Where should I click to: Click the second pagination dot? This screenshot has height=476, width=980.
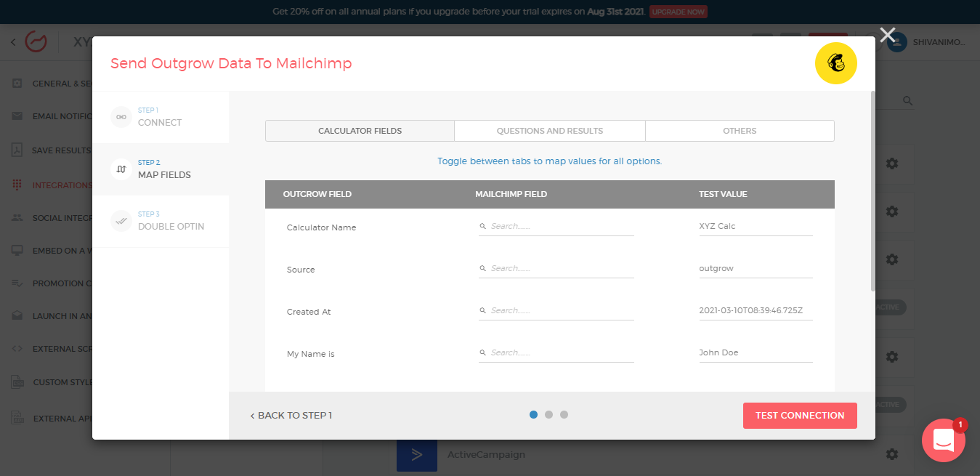(549, 415)
